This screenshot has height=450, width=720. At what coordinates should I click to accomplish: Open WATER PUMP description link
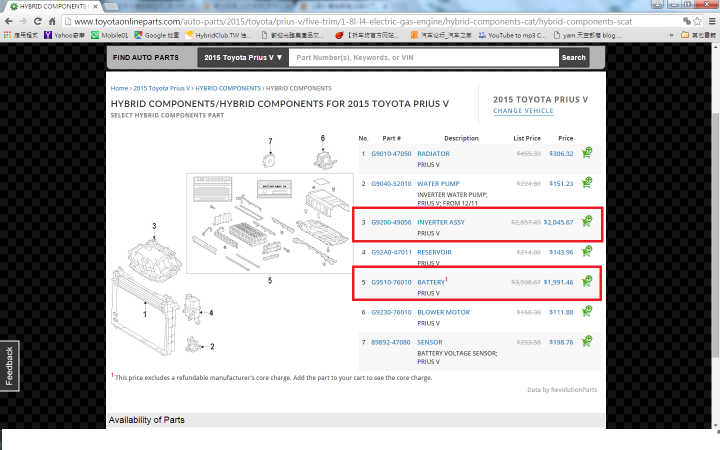pyautogui.click(x=438, y=183)
